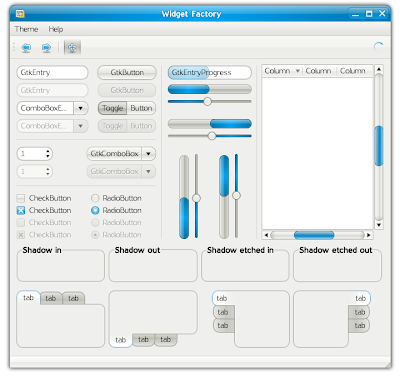The image size is (400, 378).
Task: Switch to third tab in left-tabbed notebook
Action: point(223,326)
